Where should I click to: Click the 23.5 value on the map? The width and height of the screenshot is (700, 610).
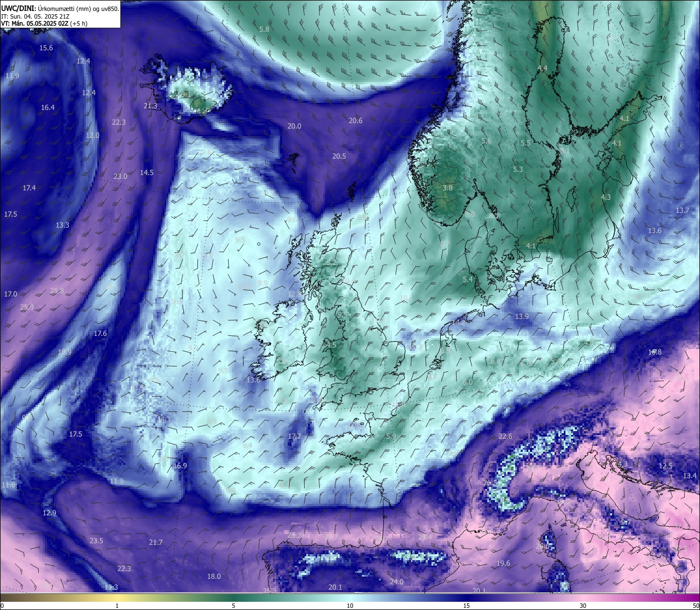96,541
